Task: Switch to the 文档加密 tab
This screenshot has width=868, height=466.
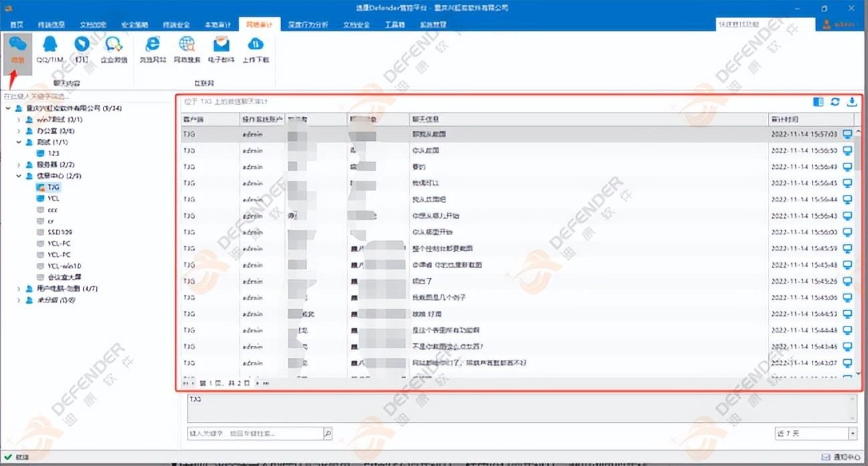Action: (93, 25)
